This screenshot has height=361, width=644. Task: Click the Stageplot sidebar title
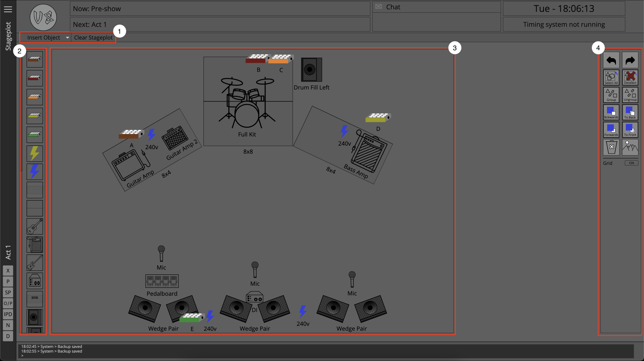click(8, 36)
